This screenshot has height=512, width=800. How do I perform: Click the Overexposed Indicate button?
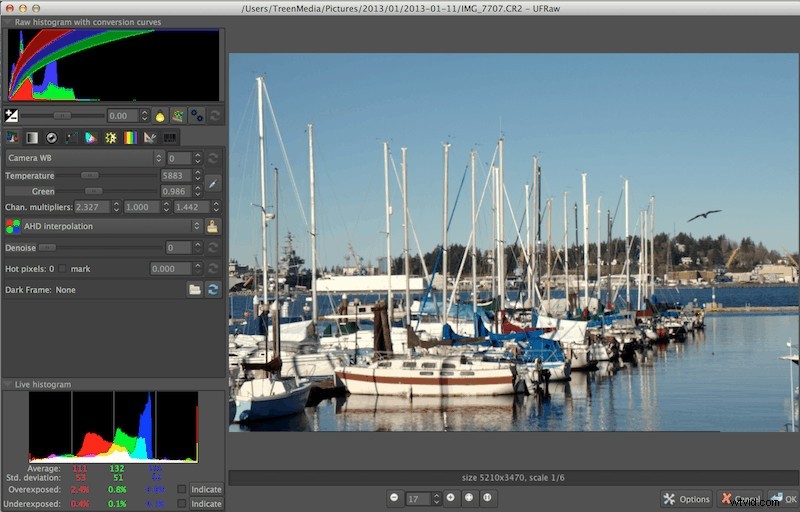(206, 489)
